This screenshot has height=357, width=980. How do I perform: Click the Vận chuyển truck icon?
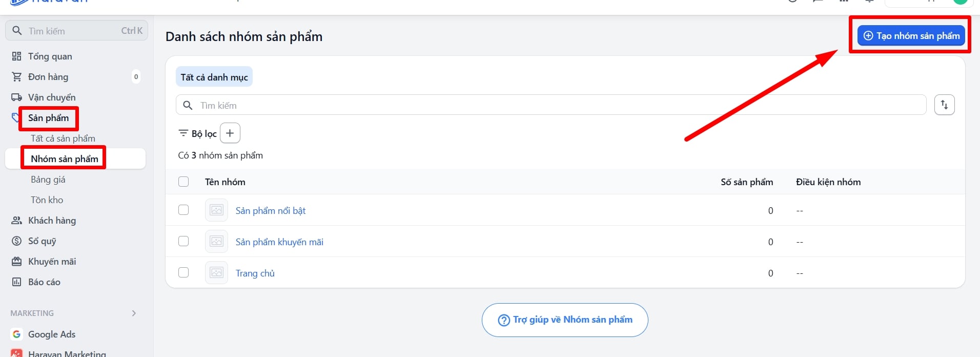pos(17,97)
